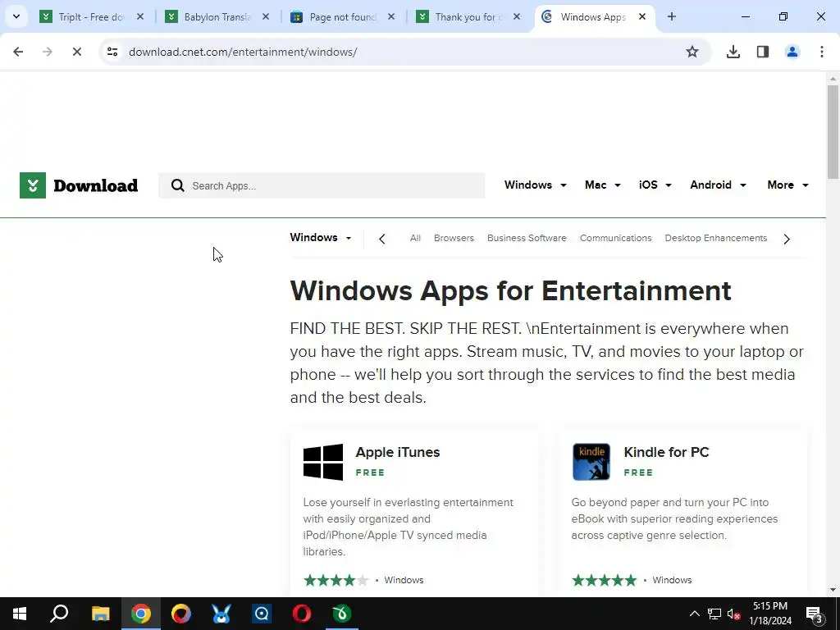Open the Chrome profile avatar
This screenshot has height=630, width=840.
tap(792, 52)
